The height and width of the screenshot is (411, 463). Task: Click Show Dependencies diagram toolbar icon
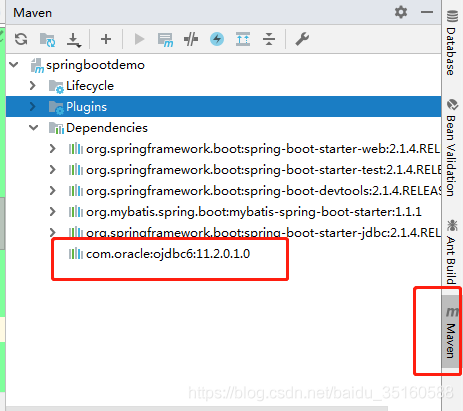(243, 39)
